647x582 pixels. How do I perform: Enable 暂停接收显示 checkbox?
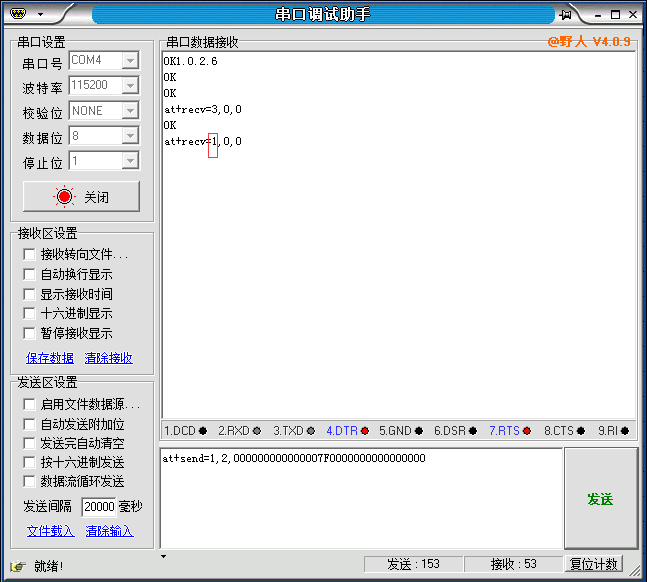(x=29, y=333)
